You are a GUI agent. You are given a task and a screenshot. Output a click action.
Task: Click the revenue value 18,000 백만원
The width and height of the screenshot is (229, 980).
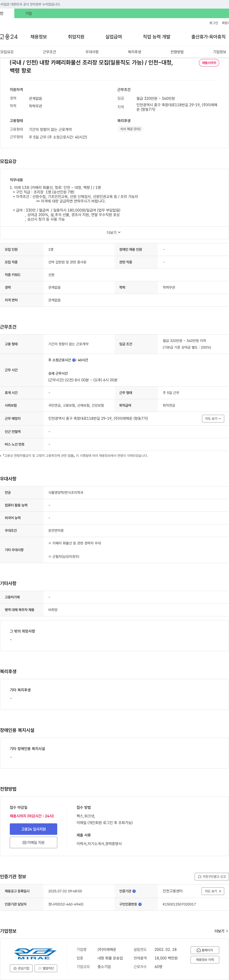tap(166, 958)
